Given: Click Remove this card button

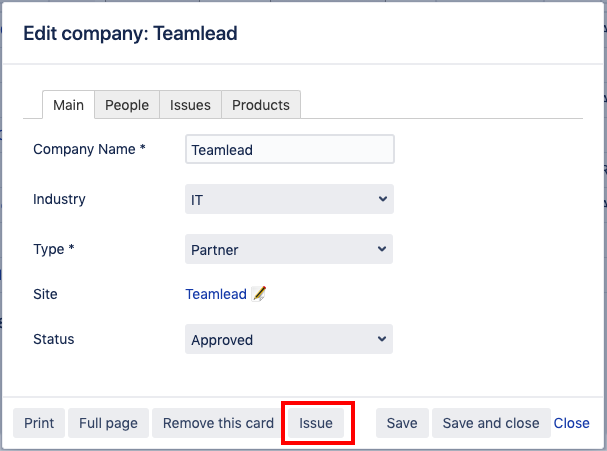Looking at the screenshot, I should [218, 423].
